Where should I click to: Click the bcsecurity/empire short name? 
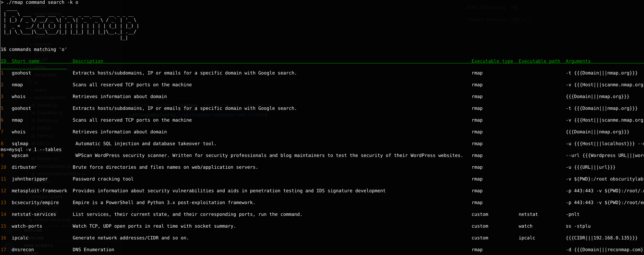[35, 203]
